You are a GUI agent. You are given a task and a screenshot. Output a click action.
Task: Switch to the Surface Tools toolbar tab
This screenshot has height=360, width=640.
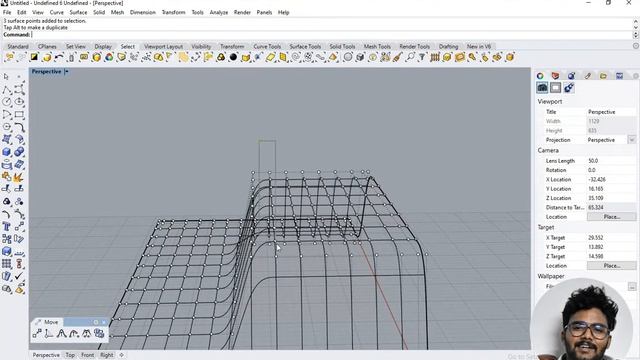click(305, 47)
